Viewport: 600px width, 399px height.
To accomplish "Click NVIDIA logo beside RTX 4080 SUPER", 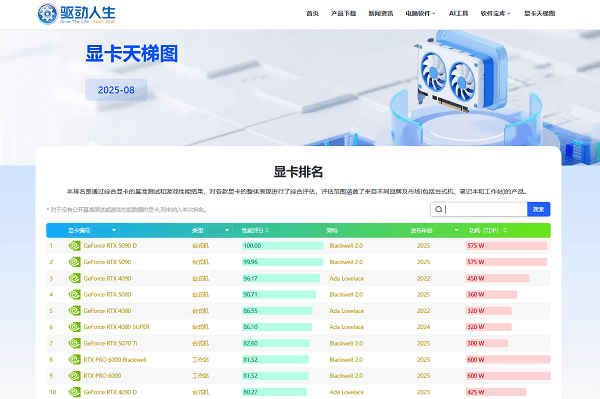I will [x=74, y=327].
